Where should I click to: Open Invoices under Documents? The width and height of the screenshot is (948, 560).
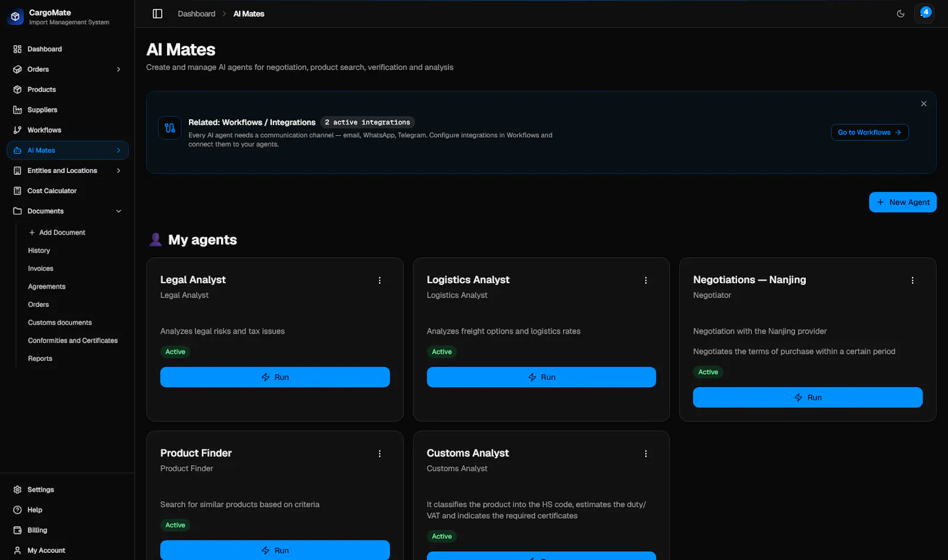[40, 268]
